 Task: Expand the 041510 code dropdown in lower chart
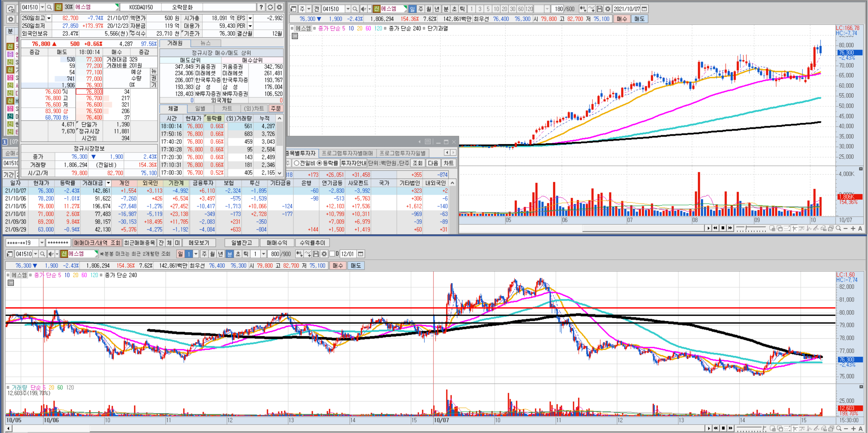click(35, 254)
